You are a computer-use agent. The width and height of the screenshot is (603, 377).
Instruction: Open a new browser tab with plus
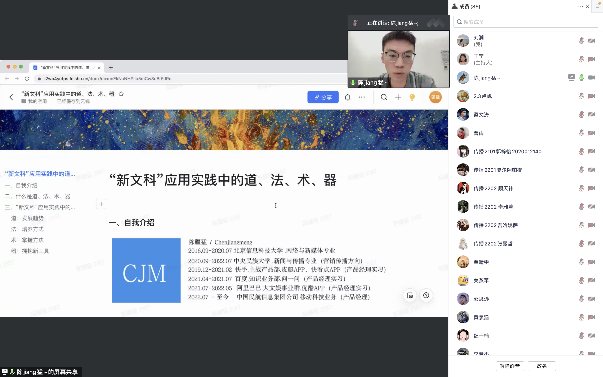[111, 67]
